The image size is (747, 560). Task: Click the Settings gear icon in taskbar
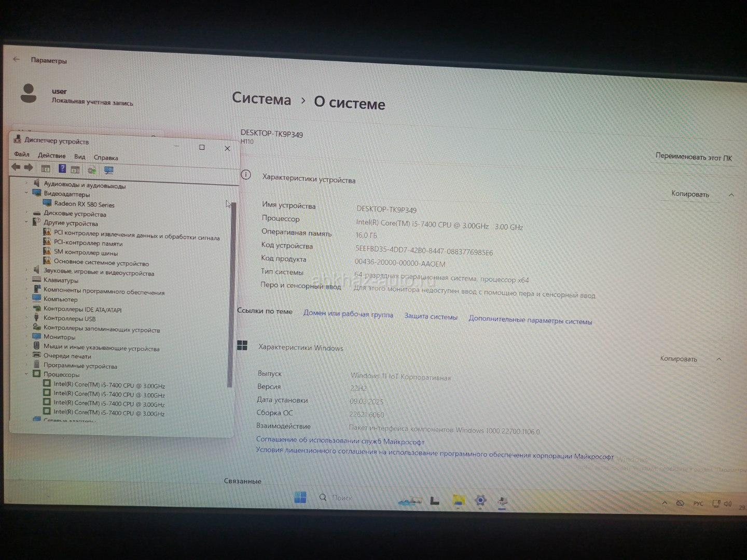tap(480, 500)
